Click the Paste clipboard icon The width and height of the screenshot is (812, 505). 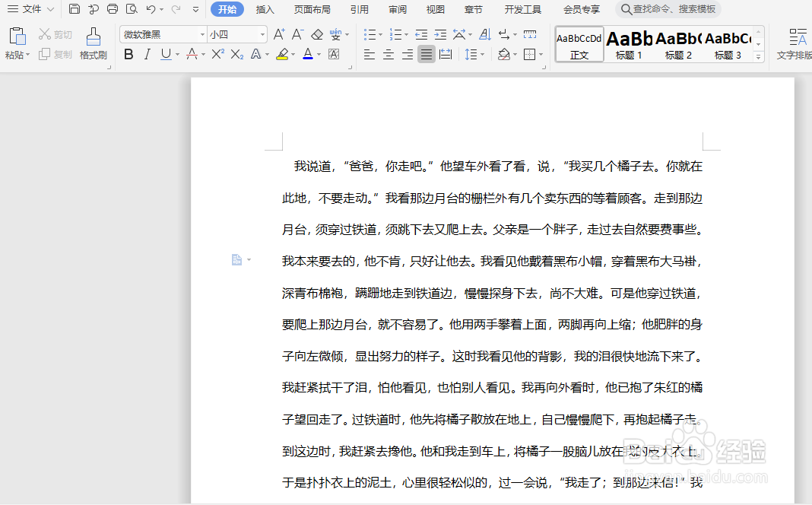coord(17,37)
